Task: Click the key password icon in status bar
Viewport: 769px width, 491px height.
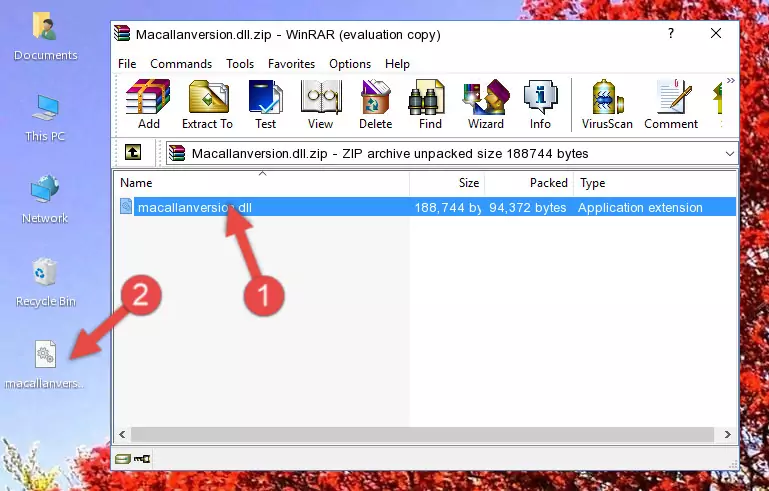Action: pos(142,459)
